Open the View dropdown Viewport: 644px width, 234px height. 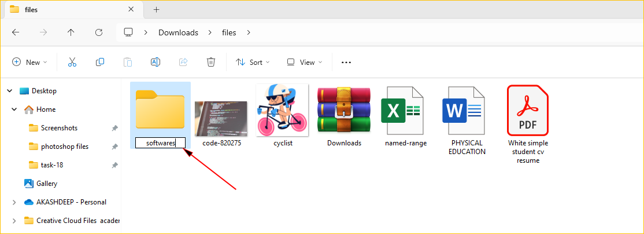(x=305, y=62)
